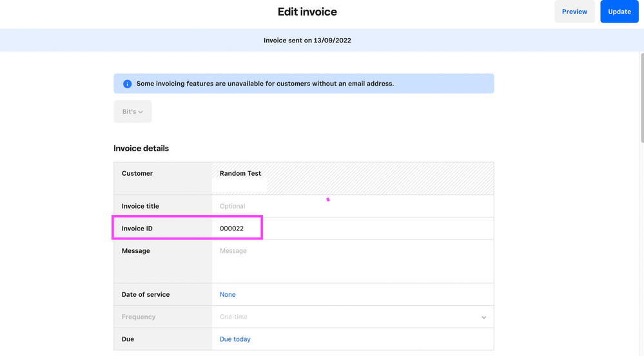The image size is (644, 356).
Task: Click the Random Test customer field
Action: [x=240, y=173]
